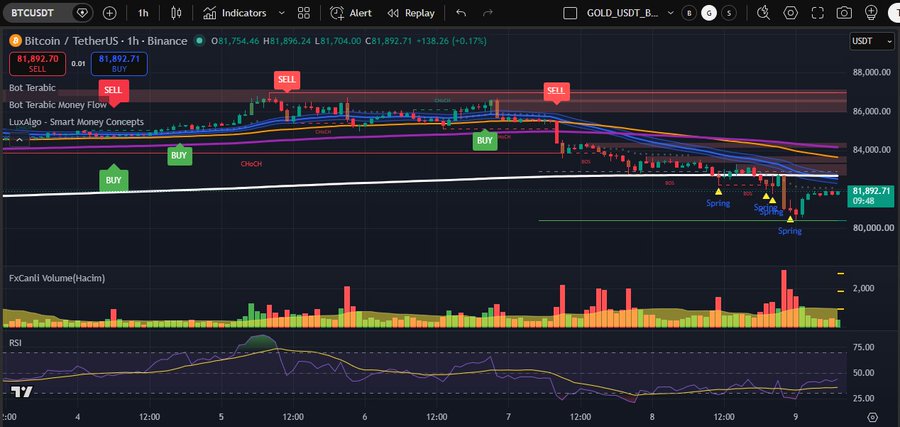This screenshot has width=900, height=427.
Task: Click the day 8 label on the time axis
Action: click(652, 417)
